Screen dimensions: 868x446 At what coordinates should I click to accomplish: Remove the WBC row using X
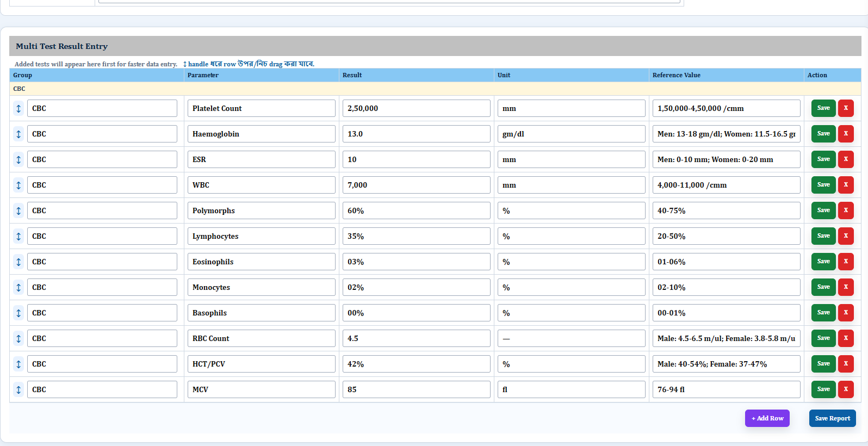pyautogui.click(x=846, y=185)
